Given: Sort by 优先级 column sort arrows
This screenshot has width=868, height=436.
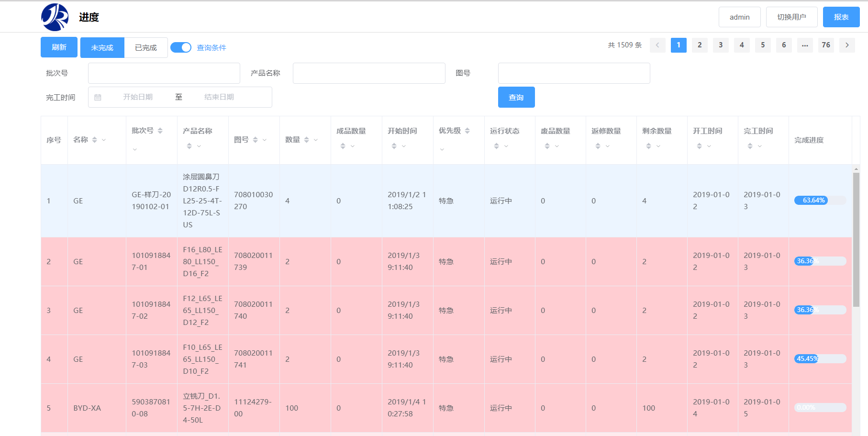Looking at the screenshot, I should tap(467, 131).
